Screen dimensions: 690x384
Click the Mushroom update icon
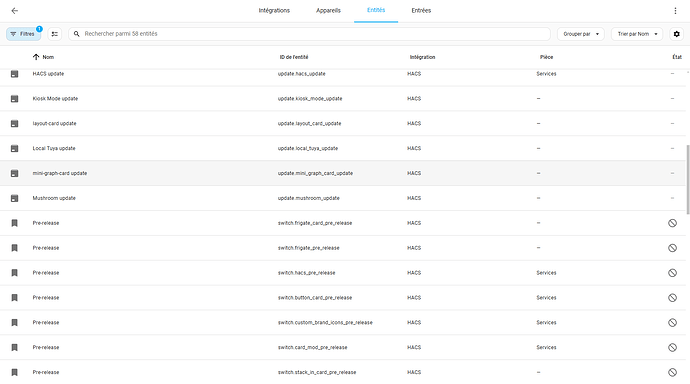click(x=15, y=198)
